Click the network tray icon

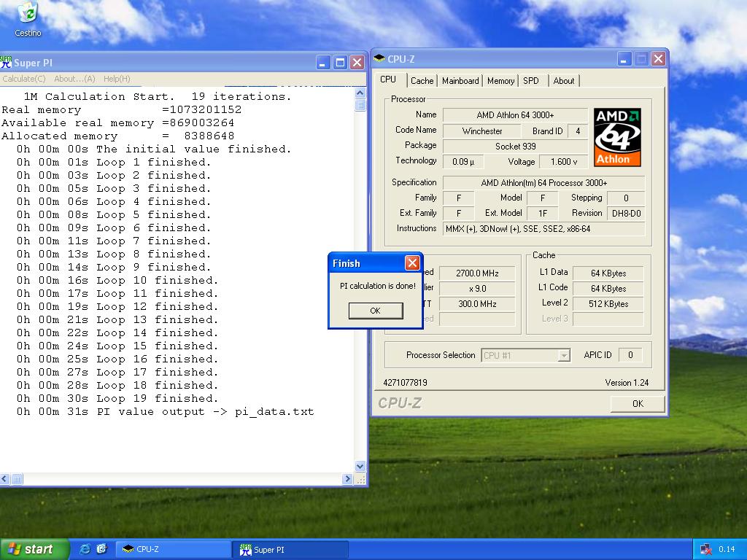tap(705, 549)
